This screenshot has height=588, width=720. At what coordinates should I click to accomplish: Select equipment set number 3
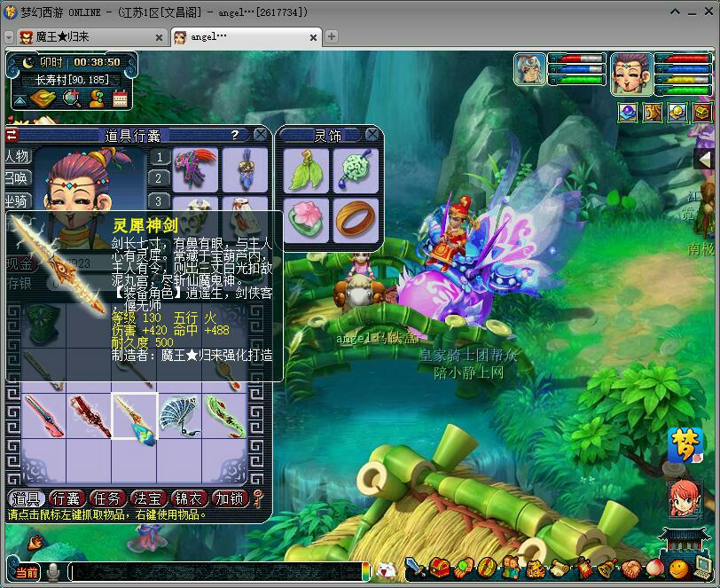160,200
